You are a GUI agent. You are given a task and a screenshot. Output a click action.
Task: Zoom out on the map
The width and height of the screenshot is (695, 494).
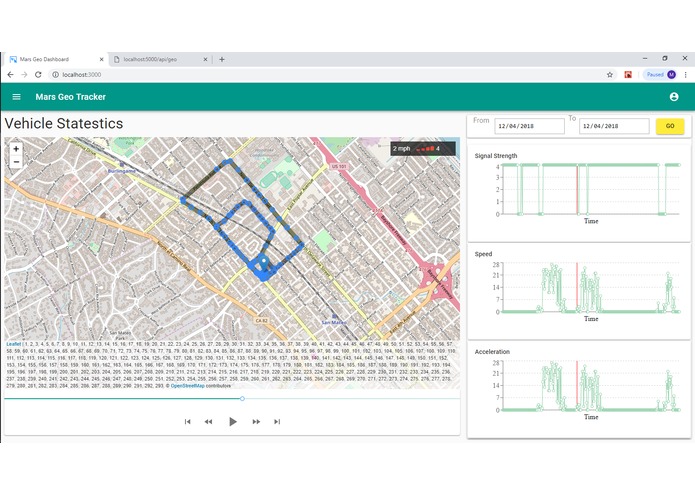16,162
